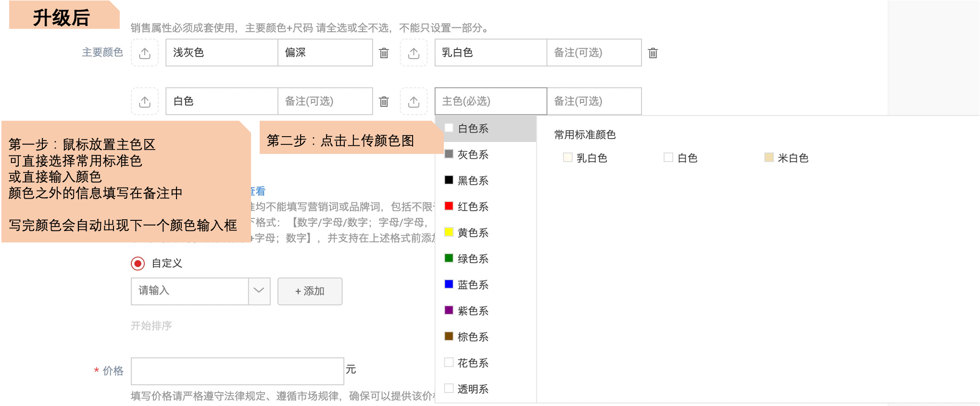Choose 黑色系 color family
This screenshot has height=406, width=980.
click(x=486, y=180)
